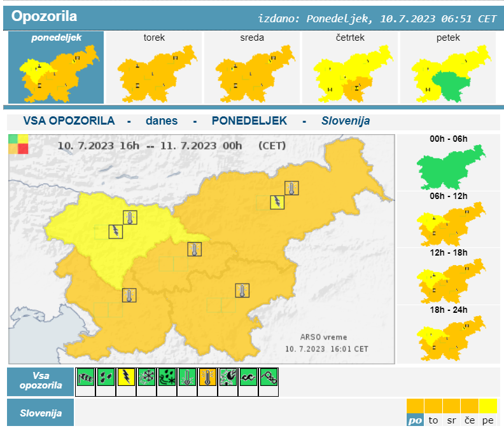The width and height of the screenshot is (504, 433).
Task: Click the Vsa opozorila label button
Action: 41,381
